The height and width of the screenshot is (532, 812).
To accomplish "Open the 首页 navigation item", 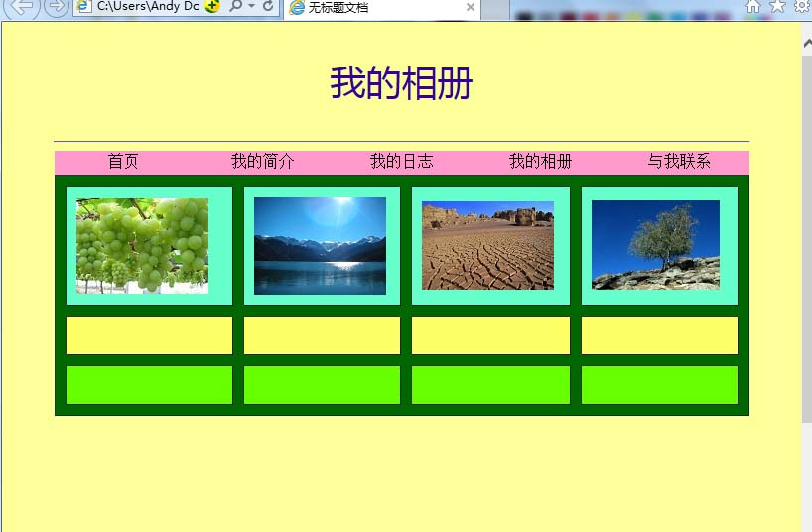I will coord(123,161).
